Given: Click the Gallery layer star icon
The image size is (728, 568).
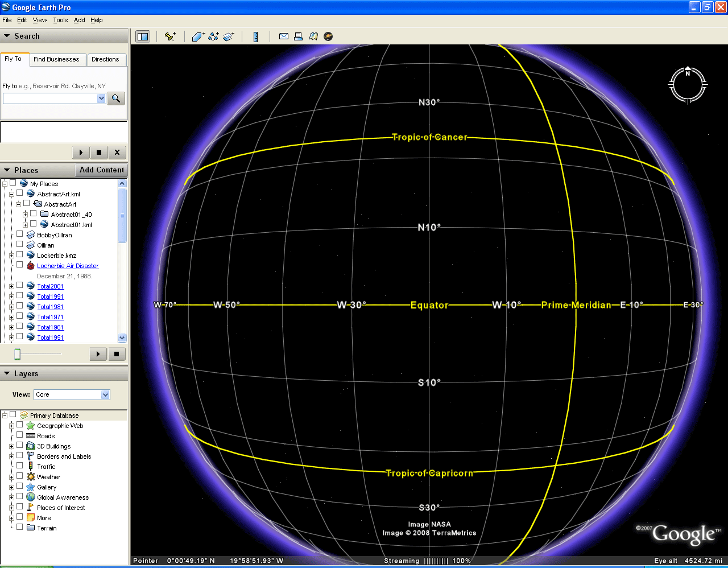Looking at the screenshot, I should pyautogui.click(x=31, y=487).
